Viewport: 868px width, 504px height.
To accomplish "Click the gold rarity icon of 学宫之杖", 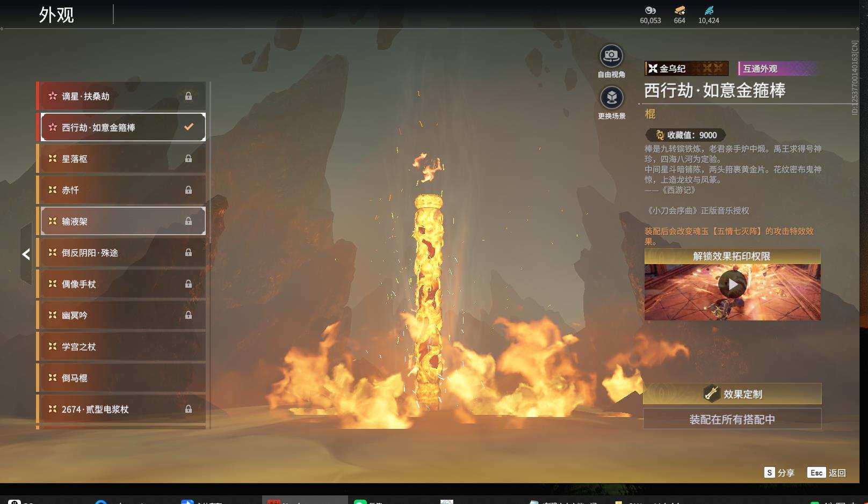I will point(53,347).
